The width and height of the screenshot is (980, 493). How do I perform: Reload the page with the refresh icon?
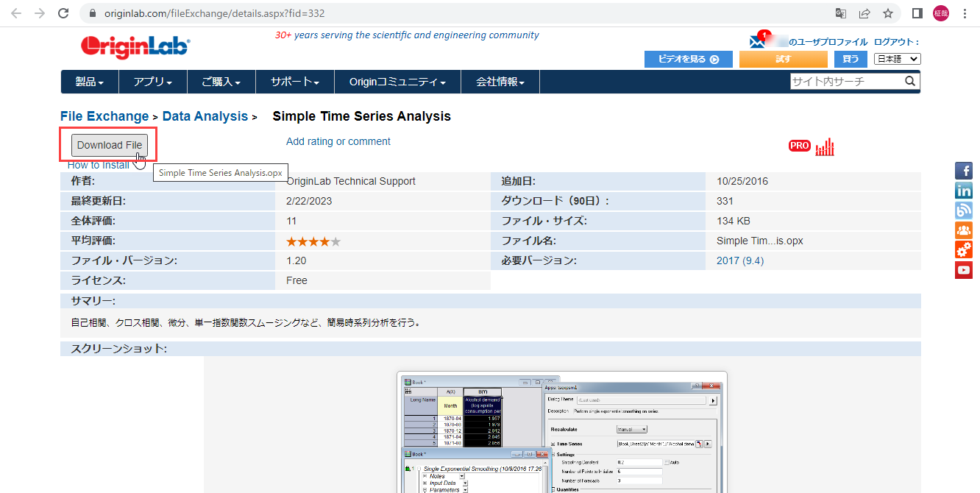click(64, 13)
